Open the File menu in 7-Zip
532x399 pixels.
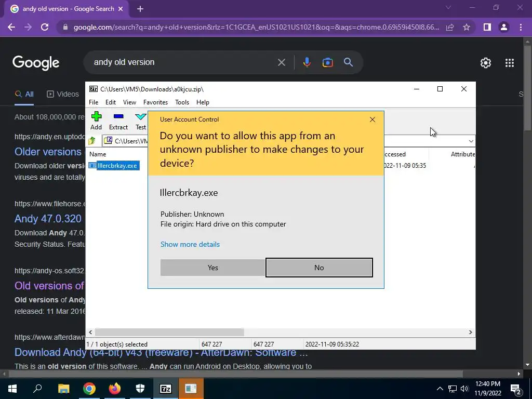94,102
